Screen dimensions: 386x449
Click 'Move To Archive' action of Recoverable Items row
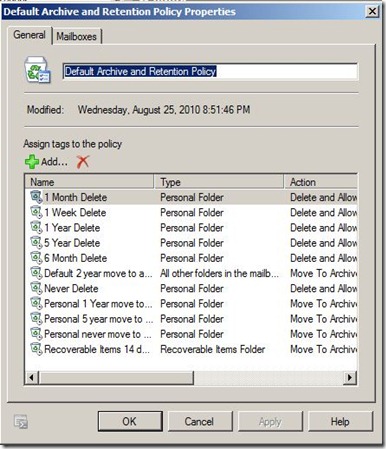[x=323, y=349]
